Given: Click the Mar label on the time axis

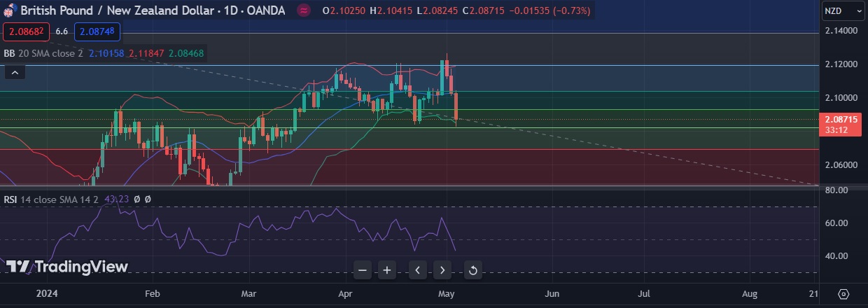Looking at the screenshot, I should [249, 293].
